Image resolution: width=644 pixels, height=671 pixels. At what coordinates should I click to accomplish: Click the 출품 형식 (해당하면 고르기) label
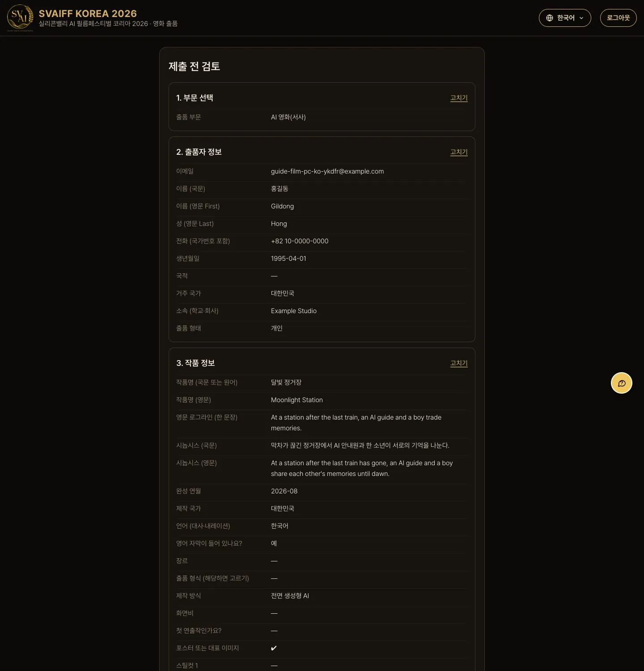tap(212, 578)
